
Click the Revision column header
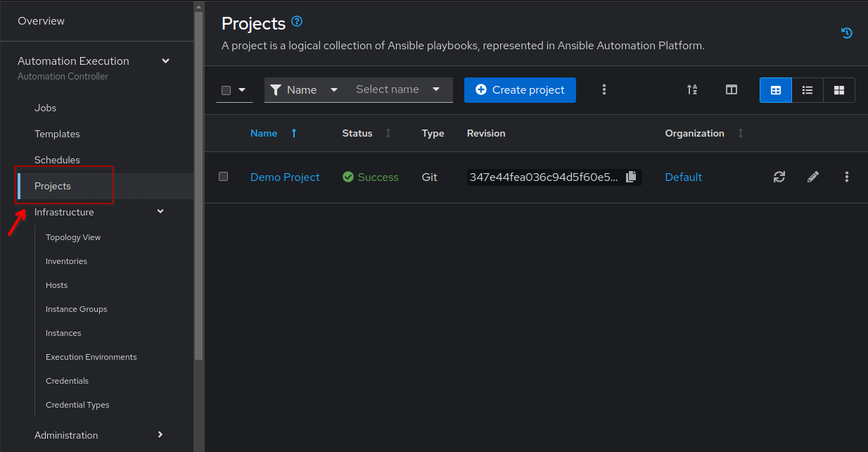coord(486,133)
